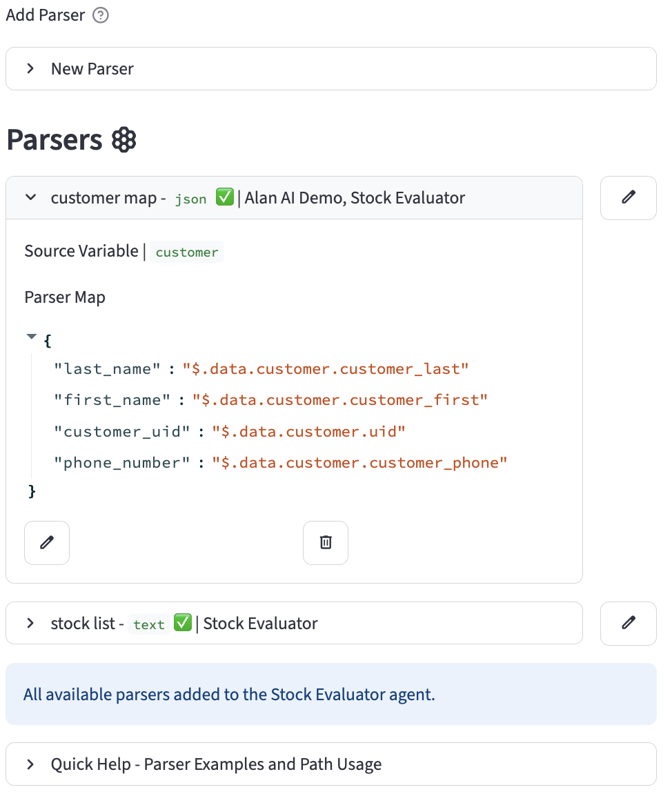
Task: Click the pencil icon below the Parser Map
Action: [x=47, y=543]
